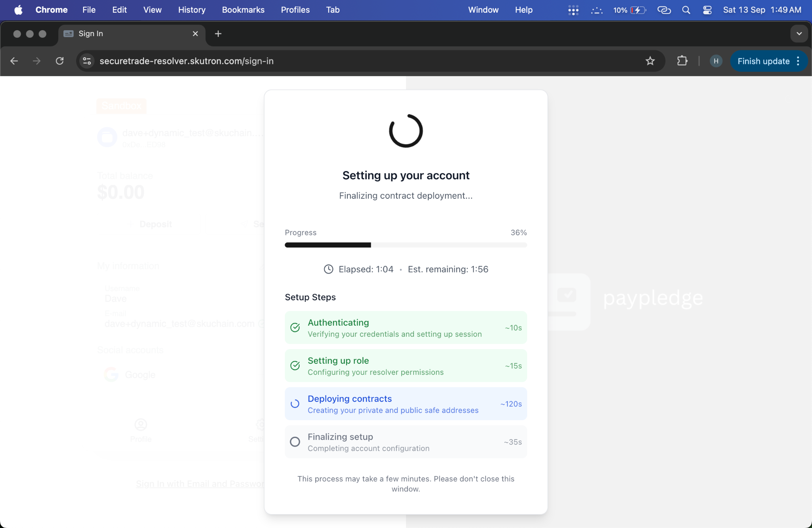
Task: Click the Finalizing setup step title
Action: coord(340,437)
